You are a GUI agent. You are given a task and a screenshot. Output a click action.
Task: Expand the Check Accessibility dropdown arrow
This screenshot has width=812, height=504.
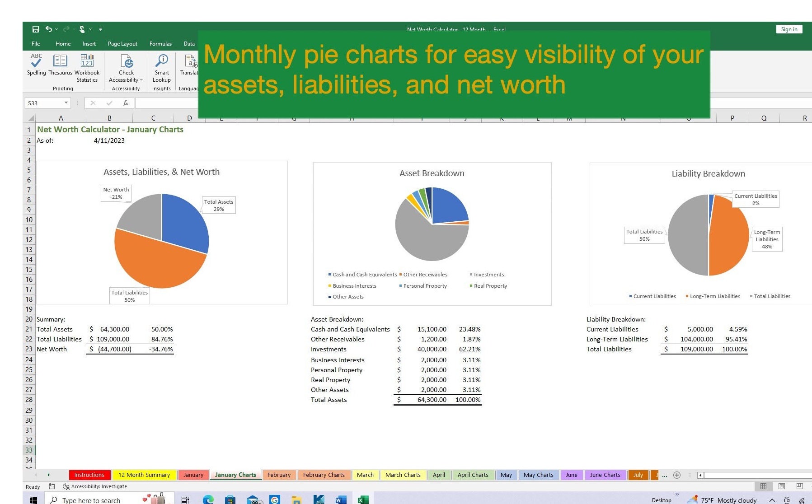141,80
